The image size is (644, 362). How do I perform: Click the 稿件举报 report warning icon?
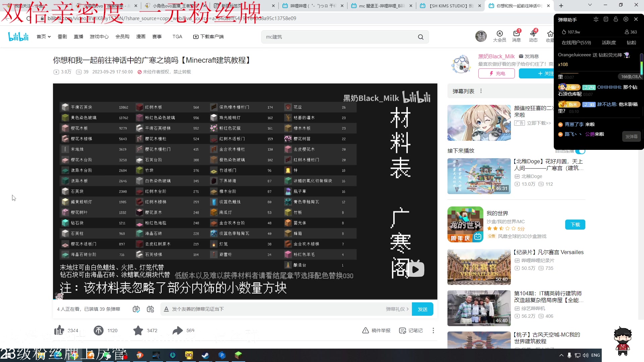365,330
